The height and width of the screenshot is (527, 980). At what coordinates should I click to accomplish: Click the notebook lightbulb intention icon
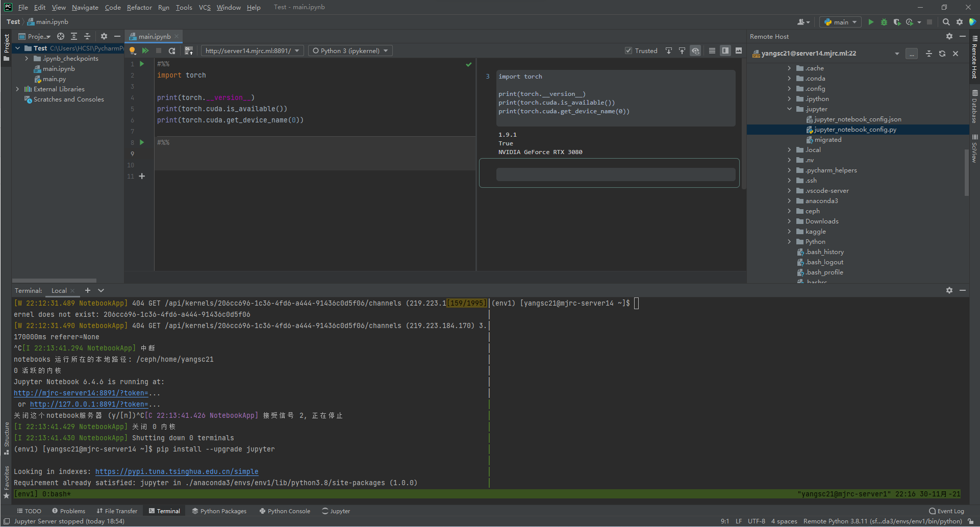(x=132, y=51)
